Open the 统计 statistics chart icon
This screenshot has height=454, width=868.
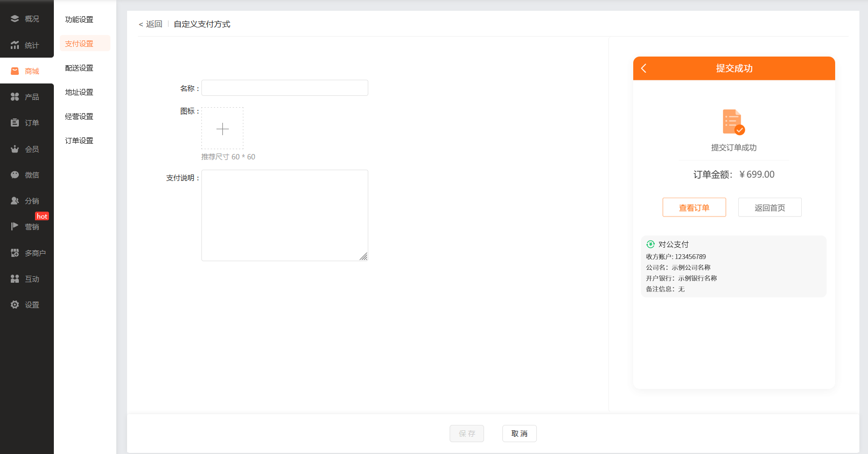point(15,45)
